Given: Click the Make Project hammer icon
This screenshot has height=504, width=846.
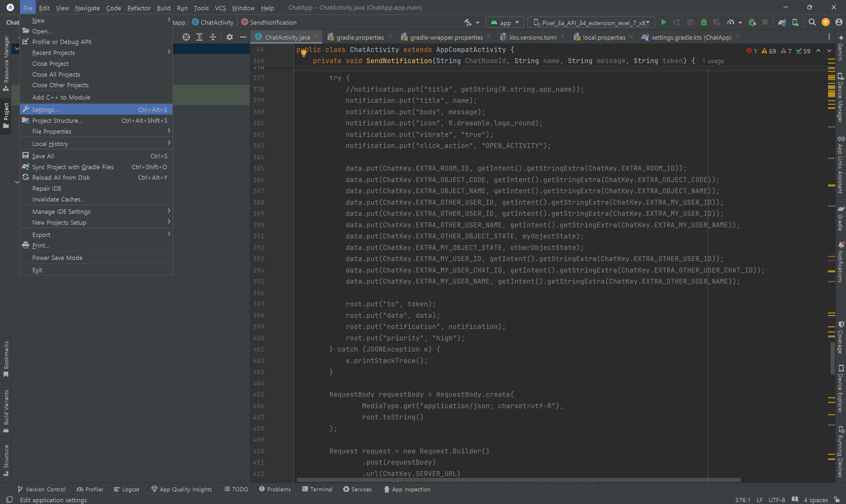Looking at the screenshot, I should (x=468, y=22).
